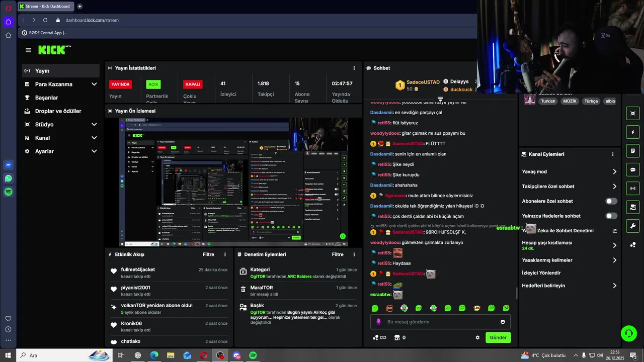Open external link icon for Zeka ile Sohbet Denetimi
This screenshot has height=362, width=644.
[614, 231]
